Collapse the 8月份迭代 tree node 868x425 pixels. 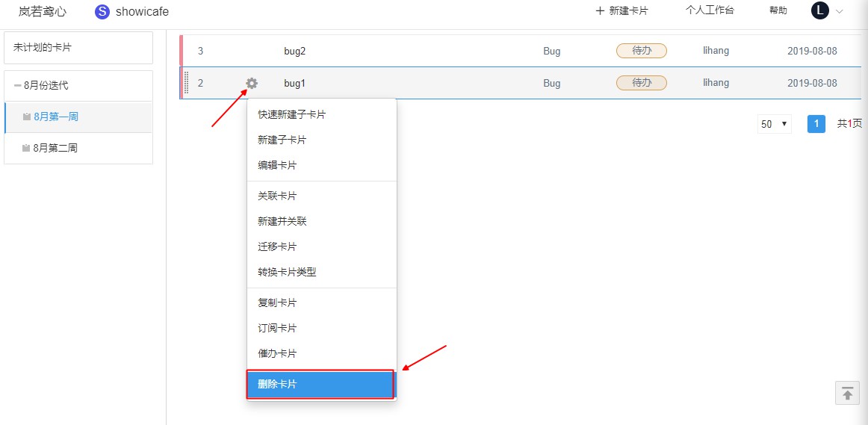pyautogui.click(x=17, y=85)
